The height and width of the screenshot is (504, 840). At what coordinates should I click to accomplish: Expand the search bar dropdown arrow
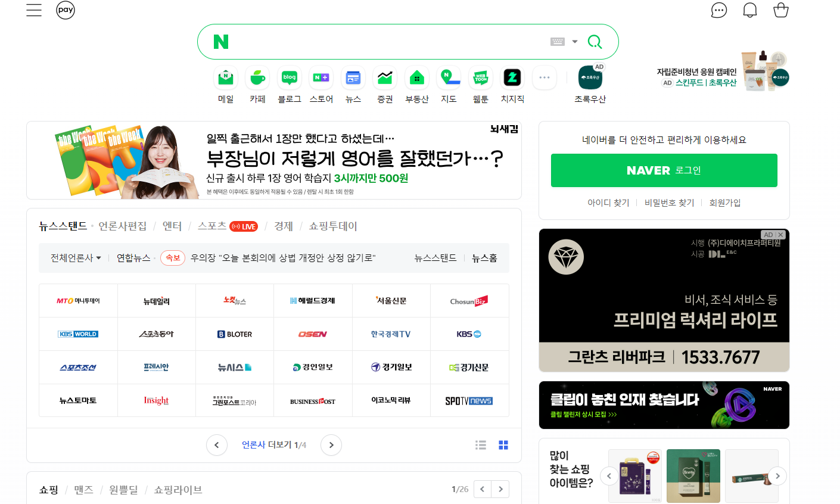[x=575, y=42]
